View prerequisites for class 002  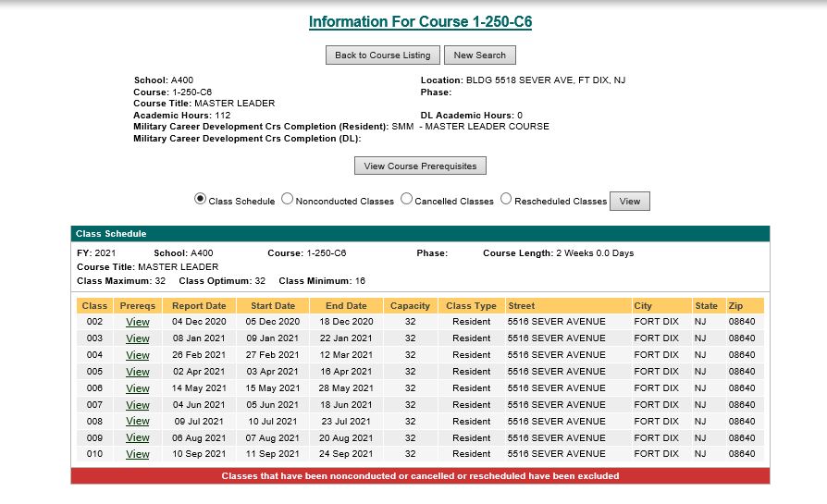(138, 322)
